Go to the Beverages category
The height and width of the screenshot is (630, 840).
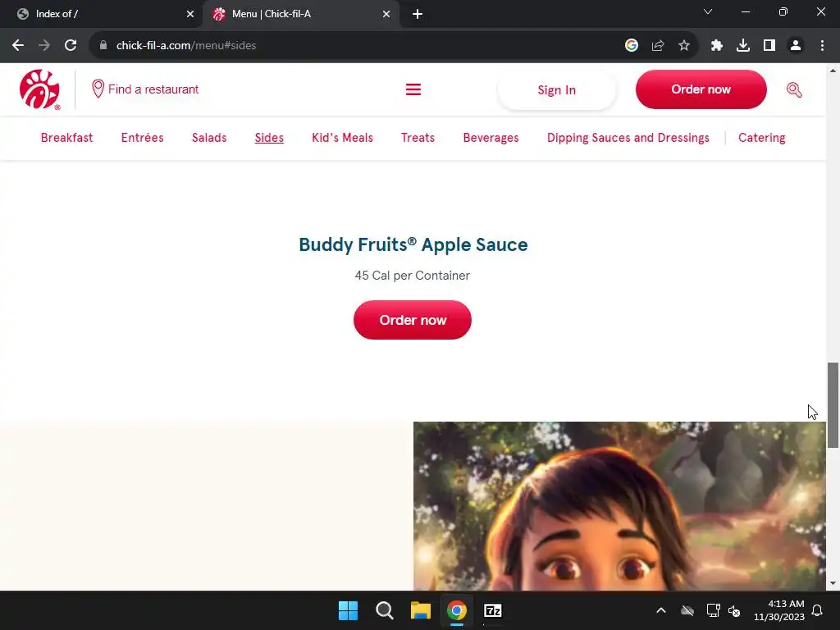click(491, 138)
